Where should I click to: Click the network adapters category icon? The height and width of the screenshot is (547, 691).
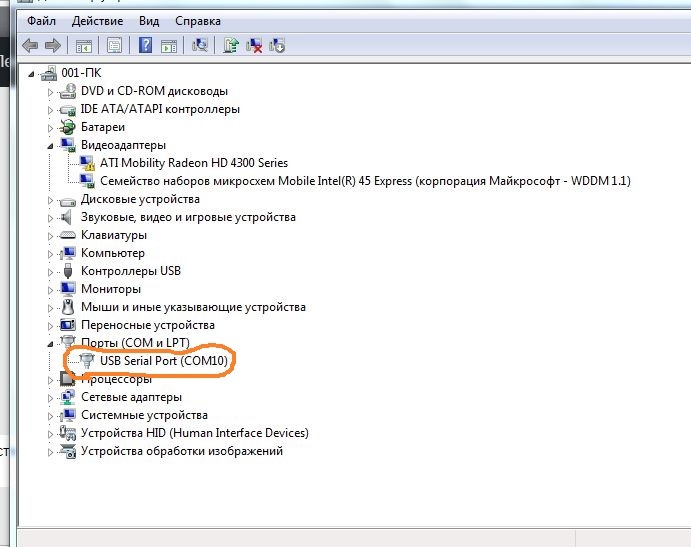pos(67,397)
